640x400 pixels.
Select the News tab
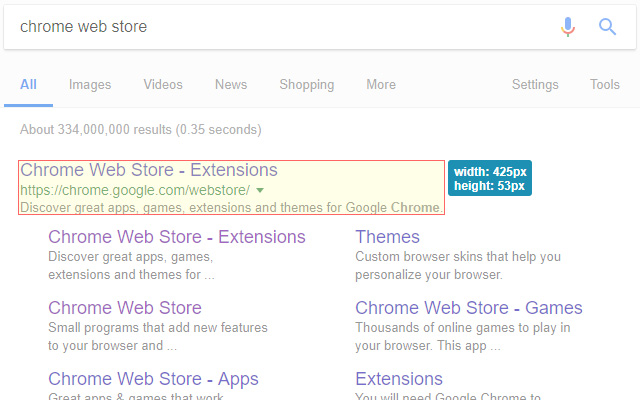click(231, 85)
